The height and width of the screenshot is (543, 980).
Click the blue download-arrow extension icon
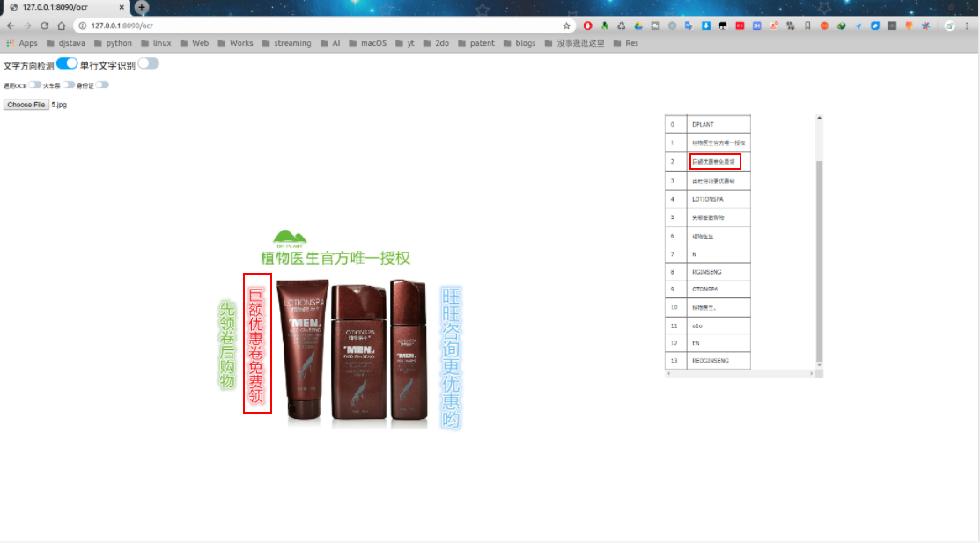tap(705, 26)
